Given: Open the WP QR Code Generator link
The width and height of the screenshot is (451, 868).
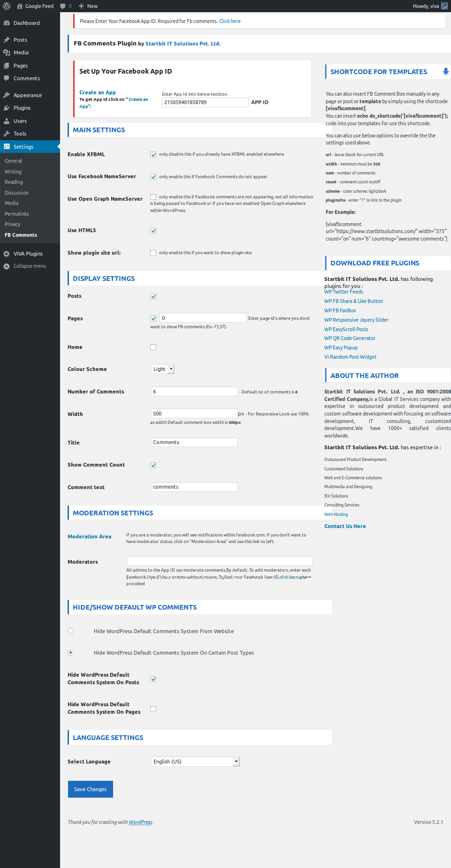Looking at the screenshot, I should pyautogui.click(x=350, y=338).
